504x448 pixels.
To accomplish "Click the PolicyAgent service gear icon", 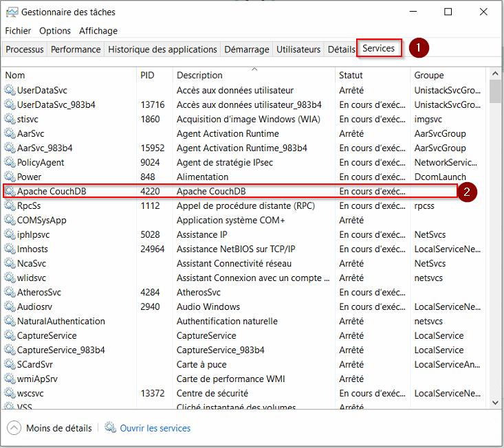I will coord(10,162).
